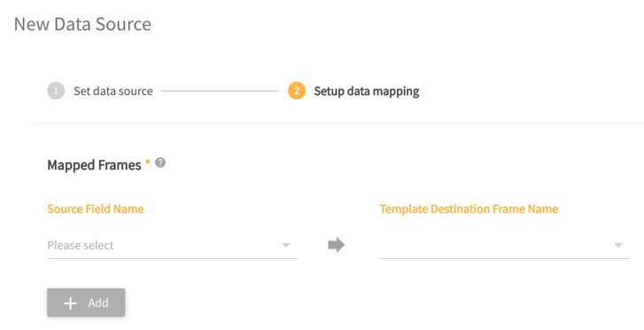Click the 'Source Field Name' column heading

[96, 209]
